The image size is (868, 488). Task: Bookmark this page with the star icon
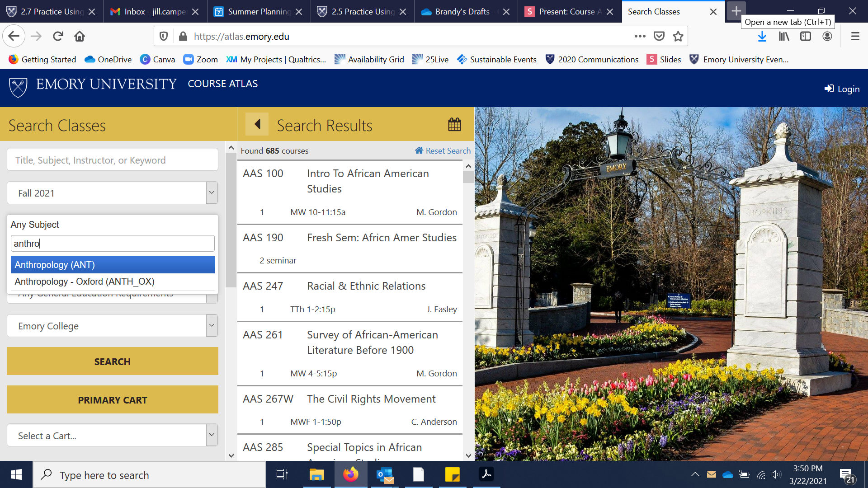678,37
